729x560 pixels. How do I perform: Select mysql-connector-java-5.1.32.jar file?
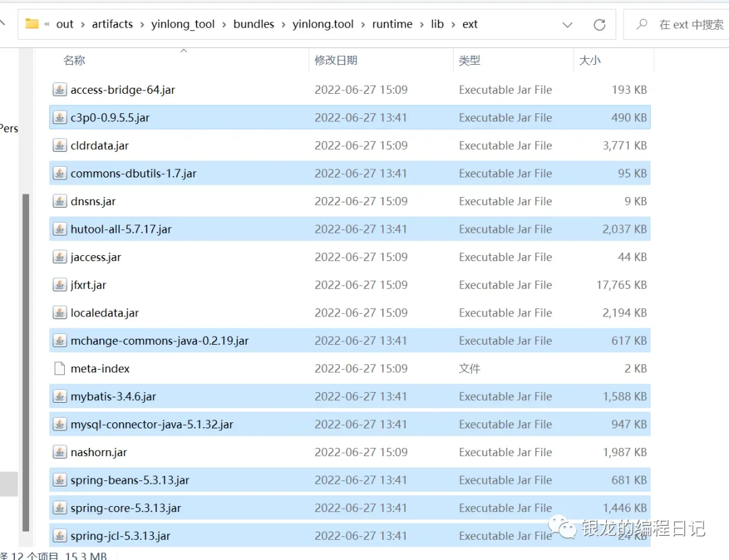[152, 424]
